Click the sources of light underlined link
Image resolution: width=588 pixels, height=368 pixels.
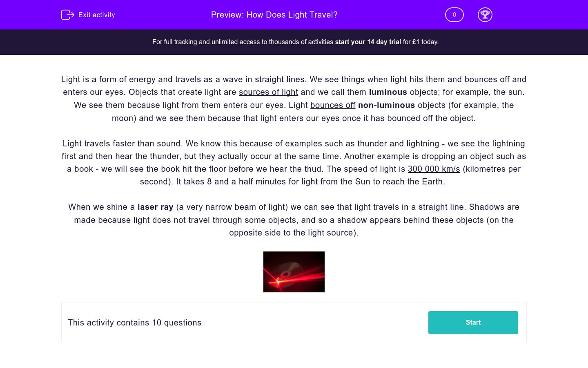point(268,92)
